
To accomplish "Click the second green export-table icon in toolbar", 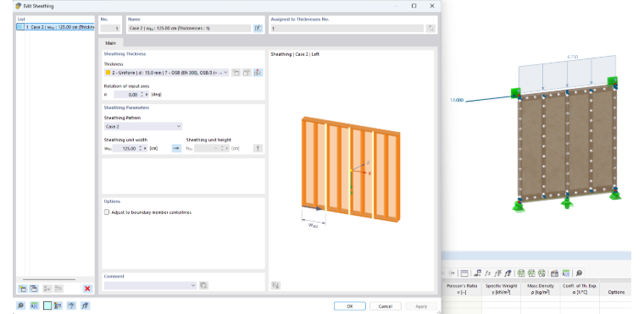I will pos(531,273).
